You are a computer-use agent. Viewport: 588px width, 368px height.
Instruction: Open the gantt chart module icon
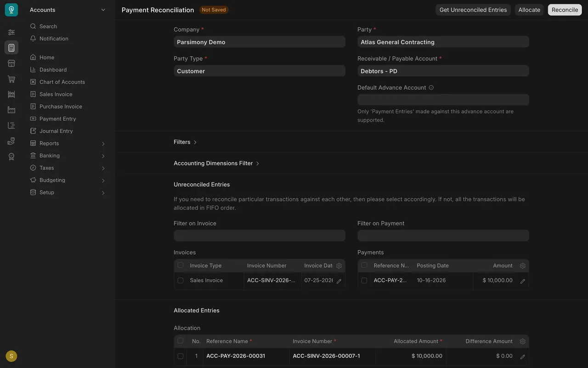11,126
